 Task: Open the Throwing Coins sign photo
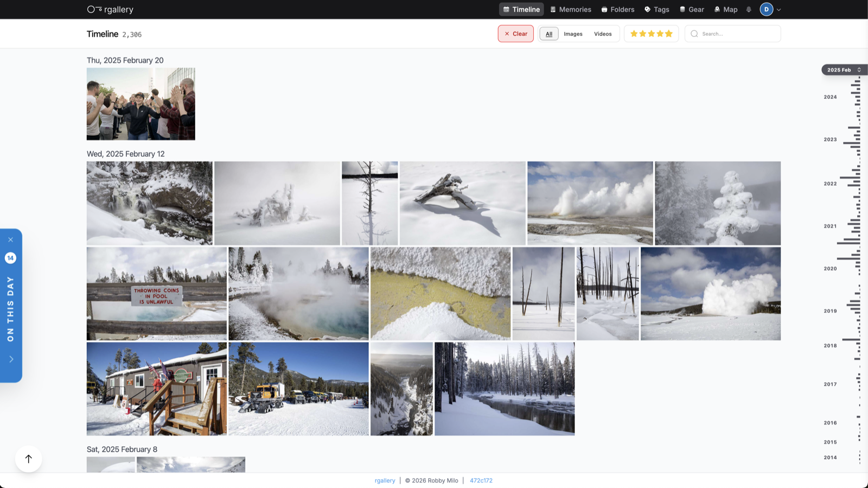[x=157, y=294]
